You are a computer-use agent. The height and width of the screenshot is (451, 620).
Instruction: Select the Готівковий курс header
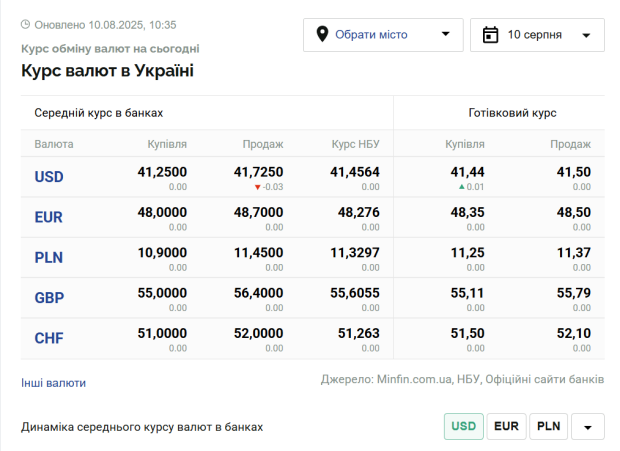pyautogui.click(x=512, y=113)
